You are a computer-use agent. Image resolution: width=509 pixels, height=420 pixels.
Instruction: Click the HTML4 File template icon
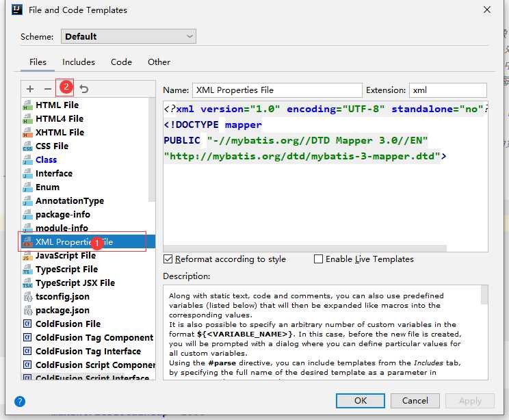click(27, 119)
